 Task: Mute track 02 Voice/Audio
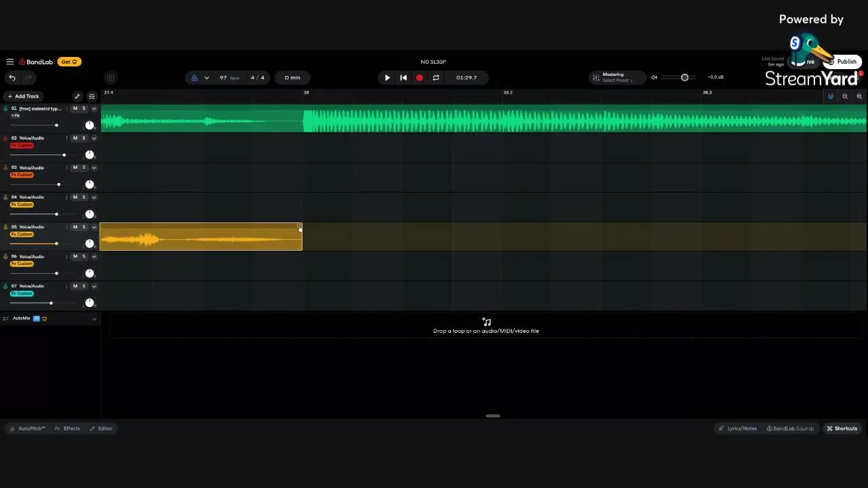75,138
